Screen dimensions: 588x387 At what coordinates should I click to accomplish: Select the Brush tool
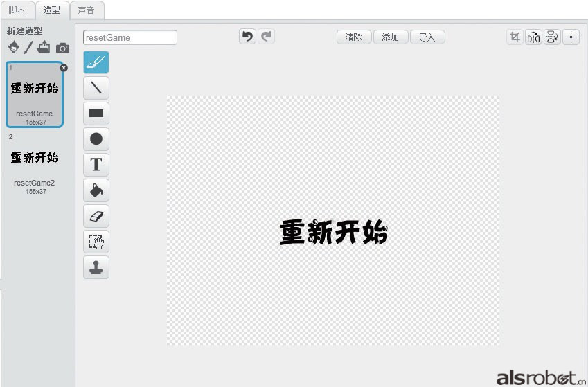coord(96,62)
